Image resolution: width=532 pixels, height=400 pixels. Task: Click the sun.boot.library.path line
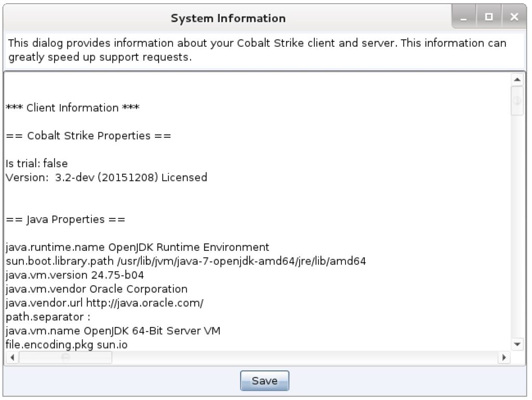point(186,261)
